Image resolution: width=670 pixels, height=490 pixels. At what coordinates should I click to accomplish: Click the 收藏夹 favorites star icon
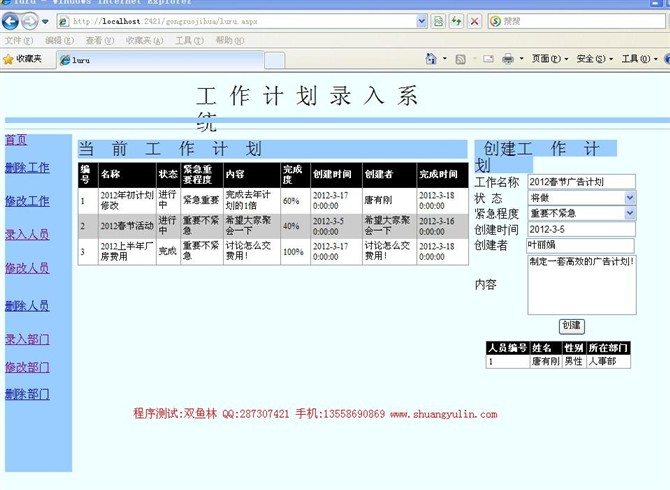(9, 59)
